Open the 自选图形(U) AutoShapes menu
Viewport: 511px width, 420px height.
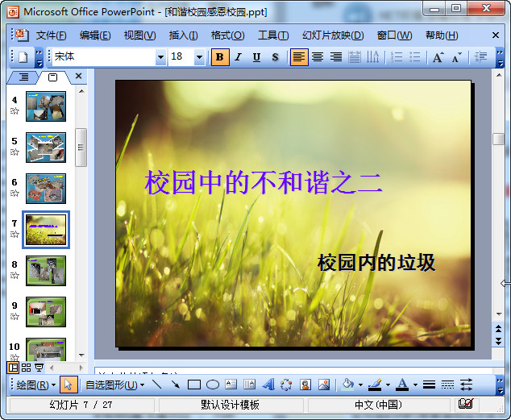(114, 385)
